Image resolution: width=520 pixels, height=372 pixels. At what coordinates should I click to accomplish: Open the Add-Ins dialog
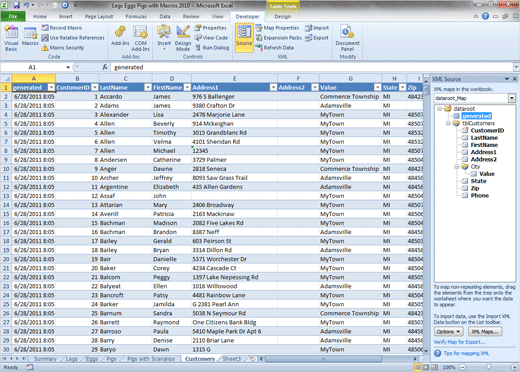[120, 36]
